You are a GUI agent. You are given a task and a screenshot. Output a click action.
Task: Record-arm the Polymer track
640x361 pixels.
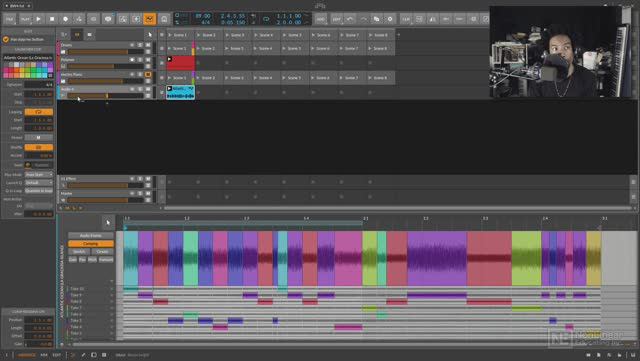tap(132, 60)
